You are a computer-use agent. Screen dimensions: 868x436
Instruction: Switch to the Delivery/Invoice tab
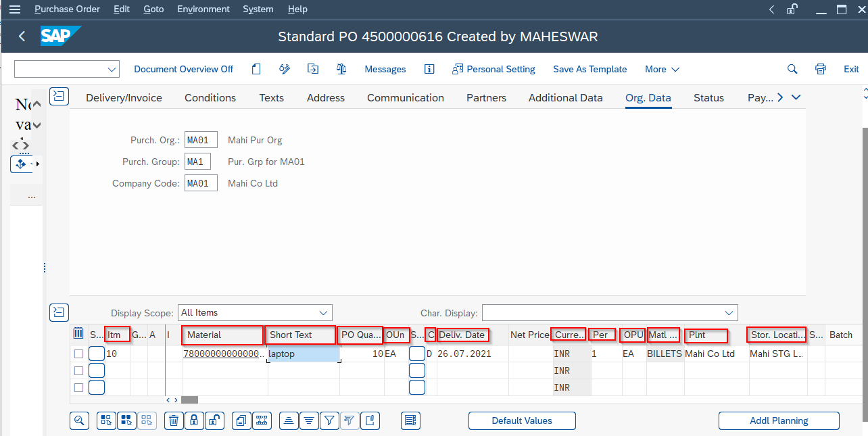(124, 97)
